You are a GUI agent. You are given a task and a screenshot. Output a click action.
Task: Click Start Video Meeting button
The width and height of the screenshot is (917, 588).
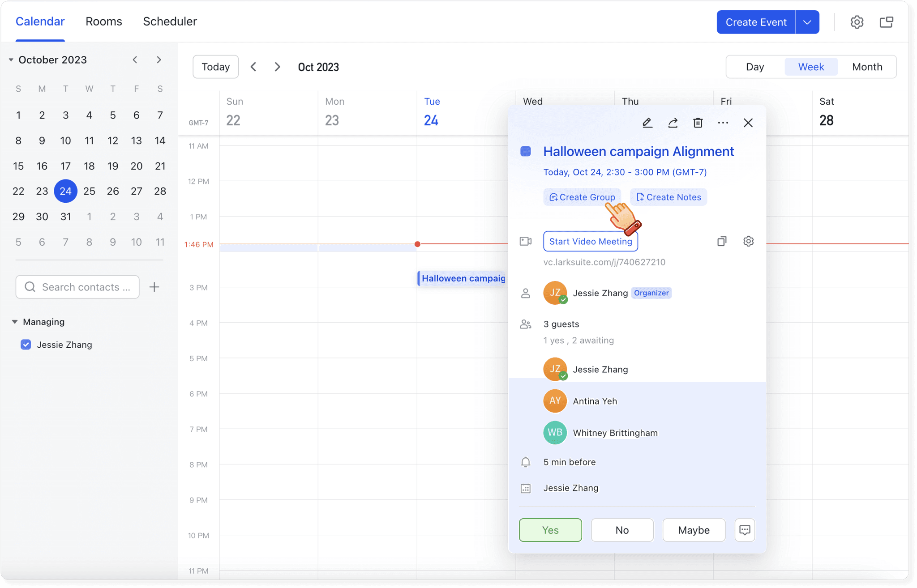pyautogui.click(x=590, y=241)
